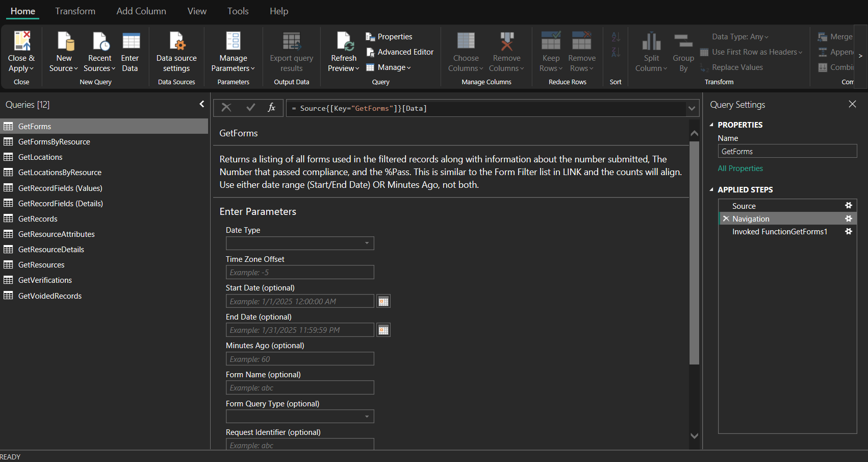Viewport: 868px width, 462px height.
Task: Select the GetVoidedRecords query
Action: [50, 296]
